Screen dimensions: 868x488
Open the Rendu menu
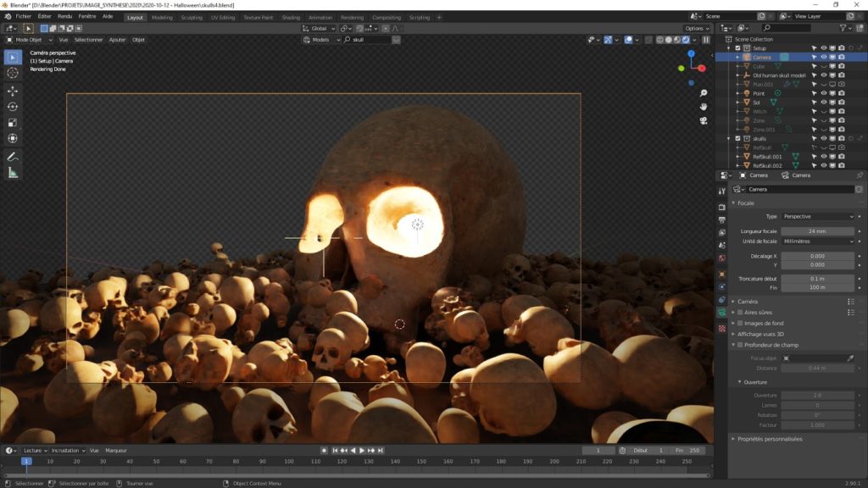[x=64, y=17]
